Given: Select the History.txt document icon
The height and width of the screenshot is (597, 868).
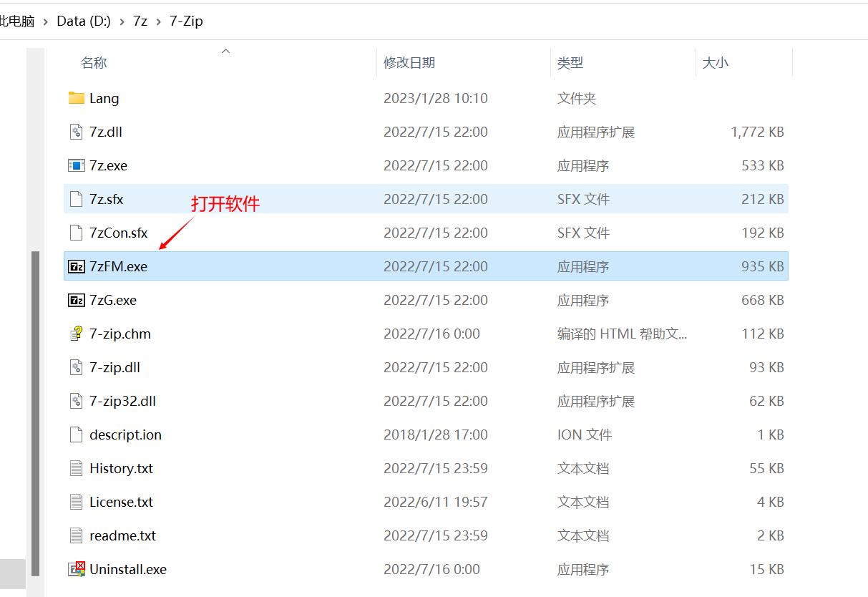Looking at the screenshot, I should (x=77, y=468).
